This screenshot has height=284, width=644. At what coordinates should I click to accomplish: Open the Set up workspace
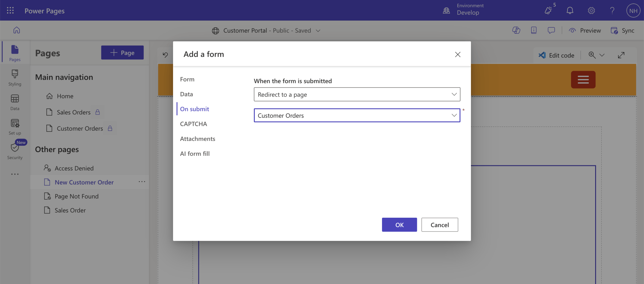click(15, 127)
